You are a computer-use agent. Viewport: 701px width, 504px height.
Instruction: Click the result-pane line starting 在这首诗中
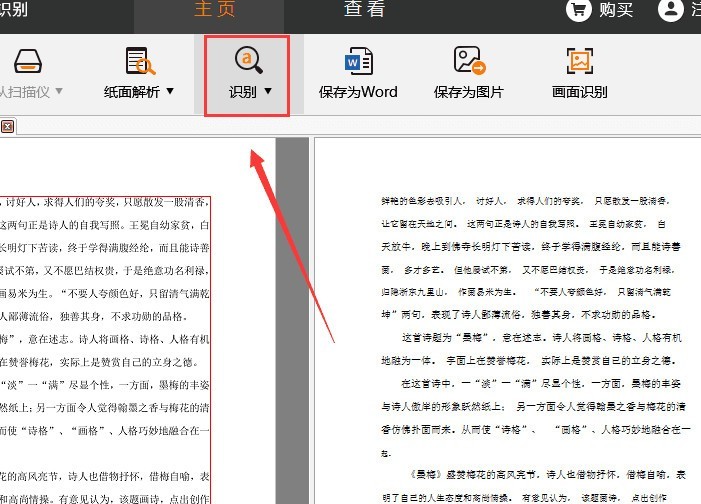click(541, 384)
